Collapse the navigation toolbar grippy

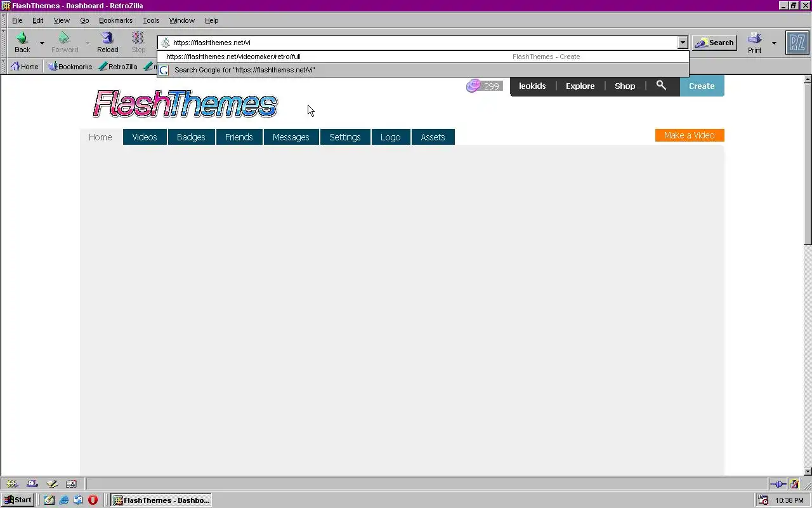pyautogui.click(x=4, y=43)
